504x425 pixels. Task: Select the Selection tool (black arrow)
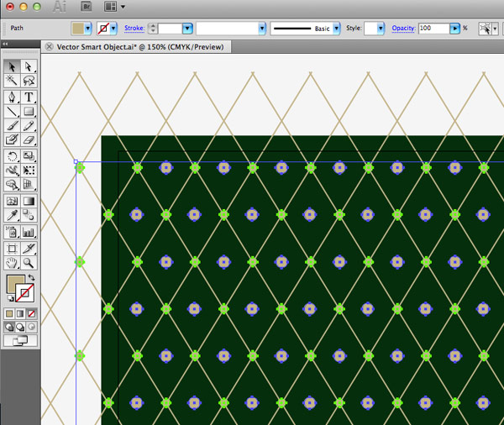13,66
